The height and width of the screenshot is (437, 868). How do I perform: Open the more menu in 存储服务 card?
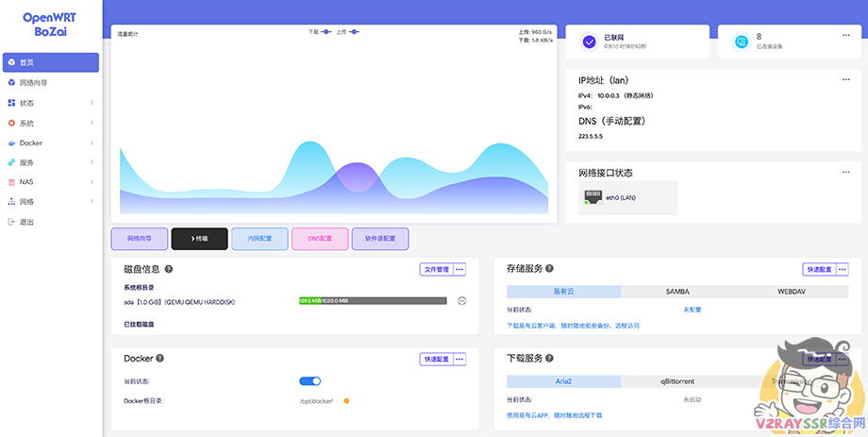[x=843, y=270]
